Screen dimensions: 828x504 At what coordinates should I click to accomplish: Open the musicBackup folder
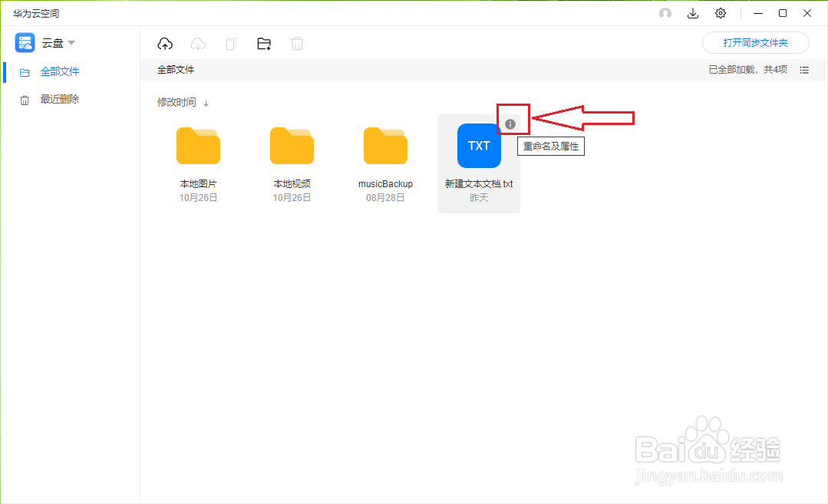(385, 146)
